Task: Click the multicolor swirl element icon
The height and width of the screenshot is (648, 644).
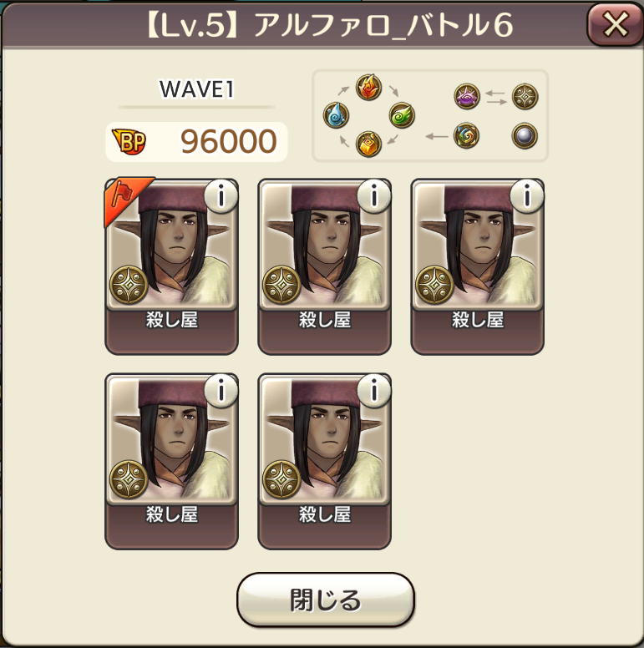Action: 466,135
